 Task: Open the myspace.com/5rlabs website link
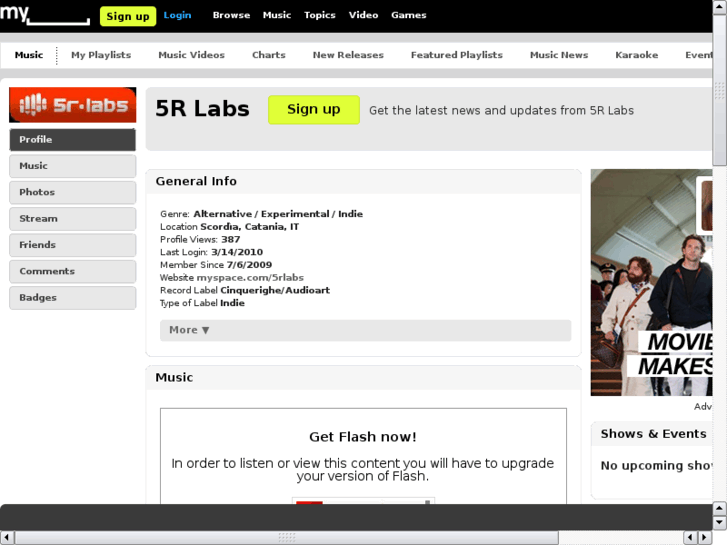250,278
